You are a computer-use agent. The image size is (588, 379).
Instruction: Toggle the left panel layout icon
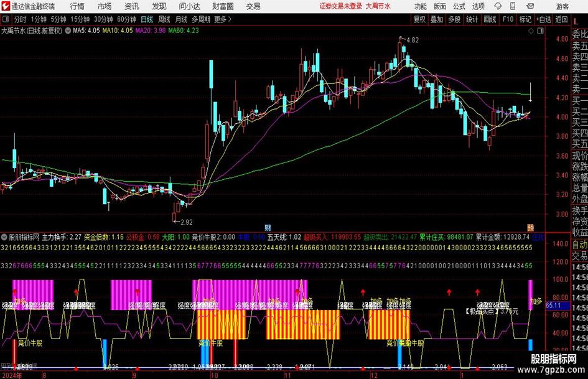5,19
